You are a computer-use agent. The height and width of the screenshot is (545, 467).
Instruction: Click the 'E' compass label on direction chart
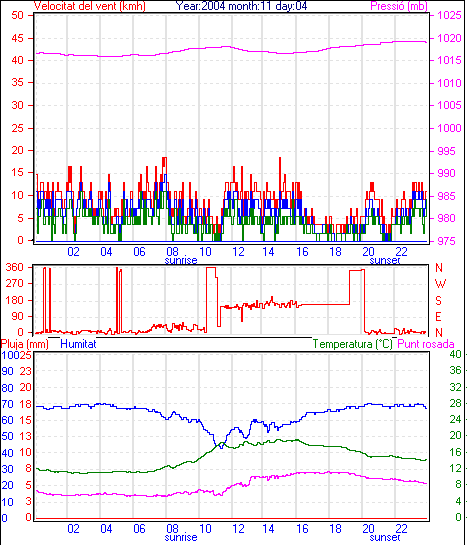439,317
